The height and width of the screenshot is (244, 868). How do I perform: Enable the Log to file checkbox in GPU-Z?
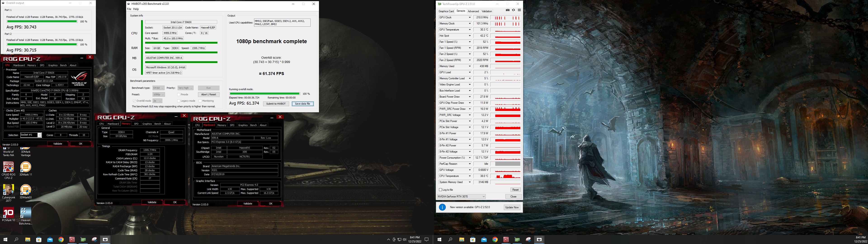point(440,190)
